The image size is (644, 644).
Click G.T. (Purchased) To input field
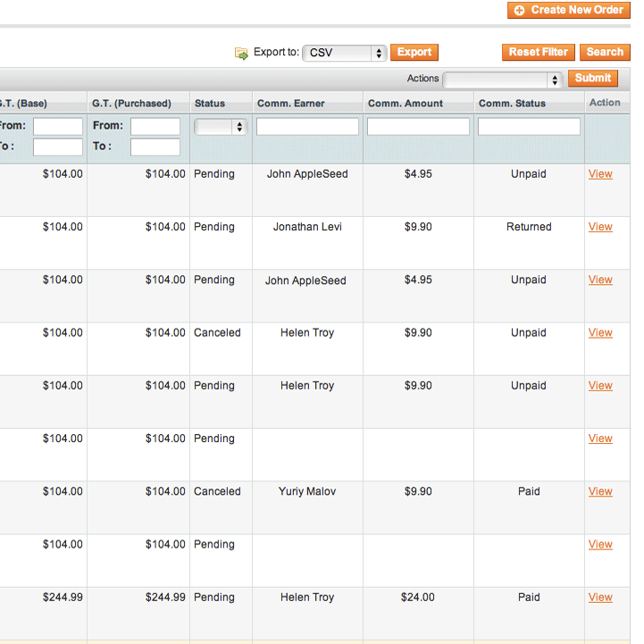pos(155,147)
